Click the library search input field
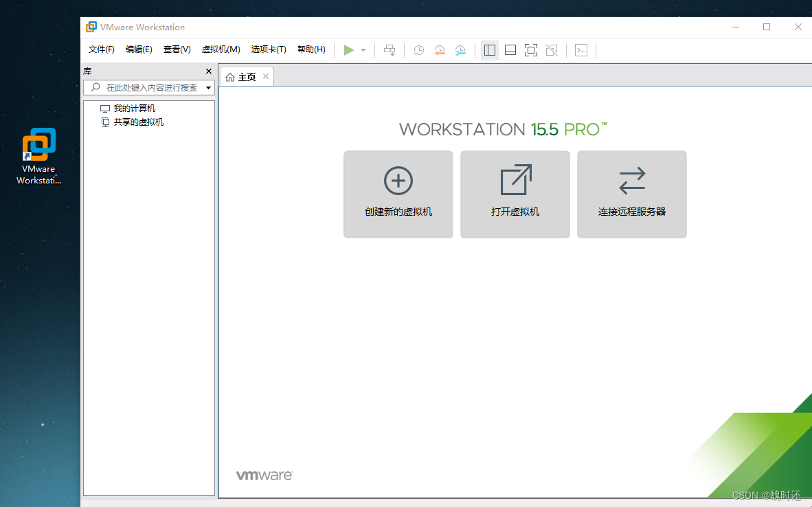 click(149, 87)
